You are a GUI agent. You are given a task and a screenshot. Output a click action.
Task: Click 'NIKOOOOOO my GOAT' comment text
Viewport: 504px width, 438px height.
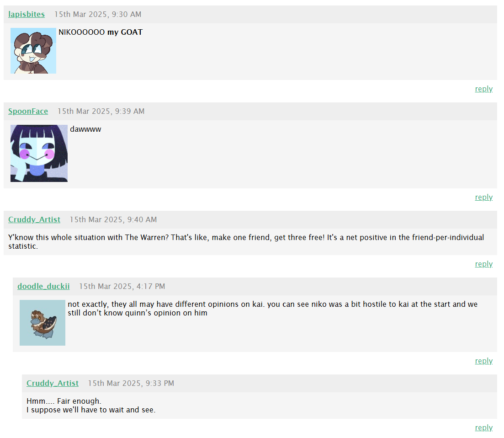tap(101, 32)
